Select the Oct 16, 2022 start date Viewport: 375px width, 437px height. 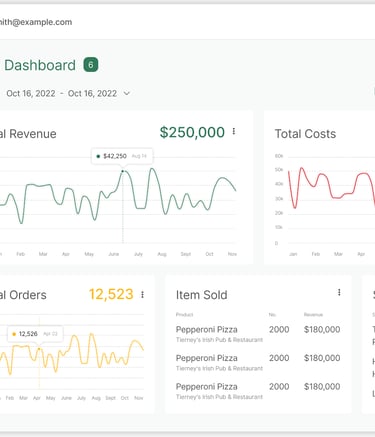31,93
